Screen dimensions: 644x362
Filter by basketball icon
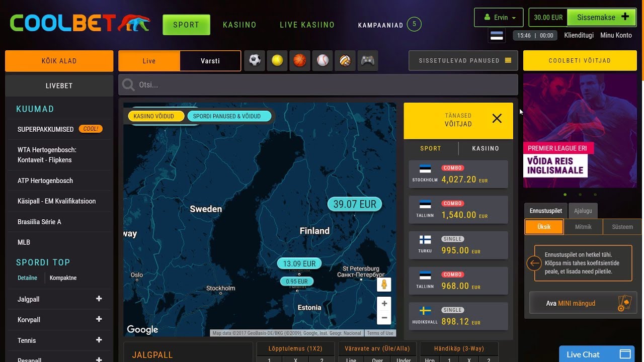(x=300, y=61)
